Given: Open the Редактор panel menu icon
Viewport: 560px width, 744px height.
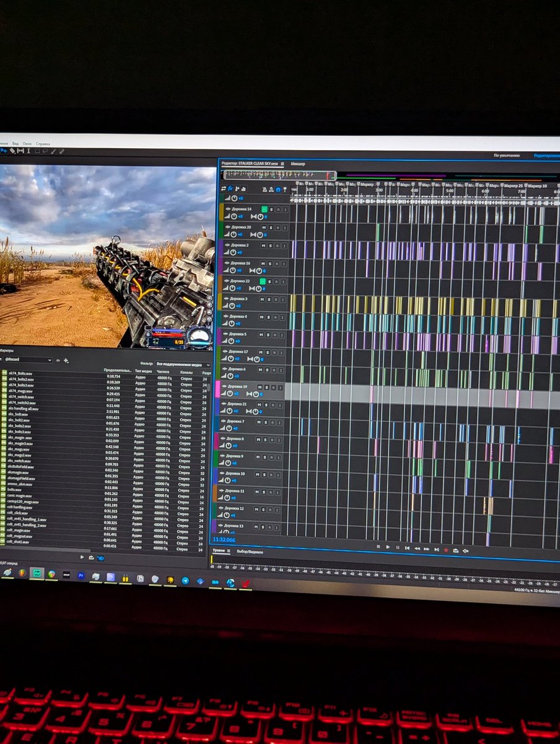Looking at the screenshot, I should coord(282,164).
